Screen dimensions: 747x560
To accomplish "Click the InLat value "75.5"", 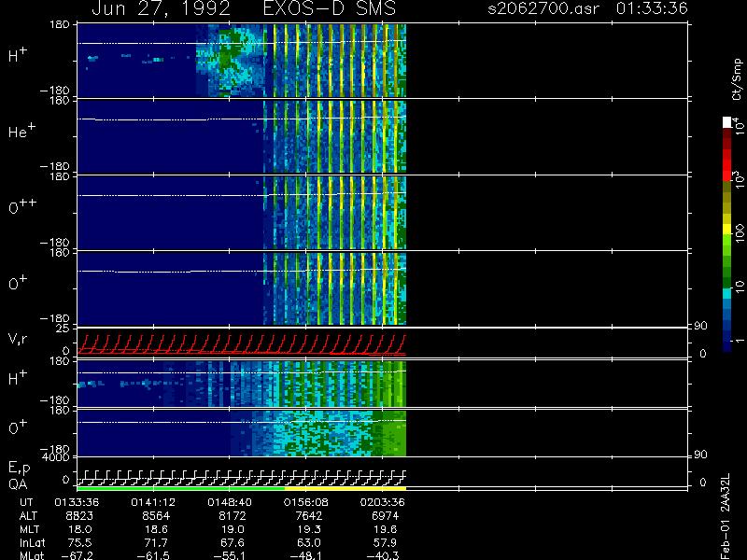I will pyautogui.click(x=80, y=542).
